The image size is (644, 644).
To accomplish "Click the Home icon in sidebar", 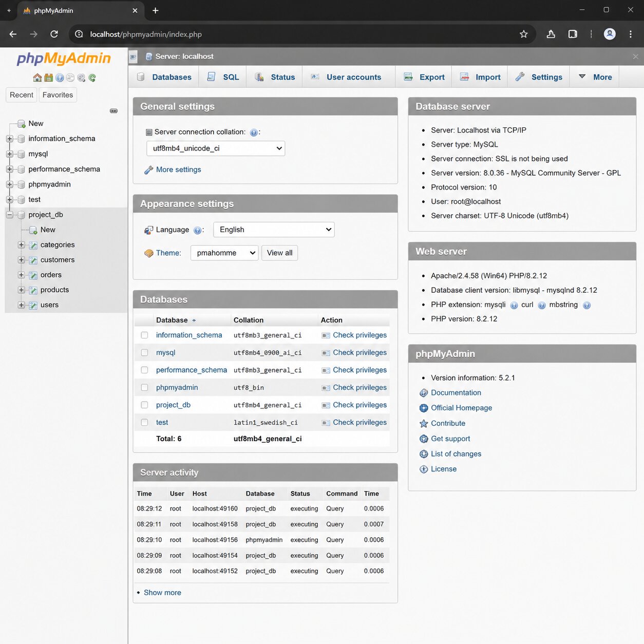I will click(x=37, y=78).
